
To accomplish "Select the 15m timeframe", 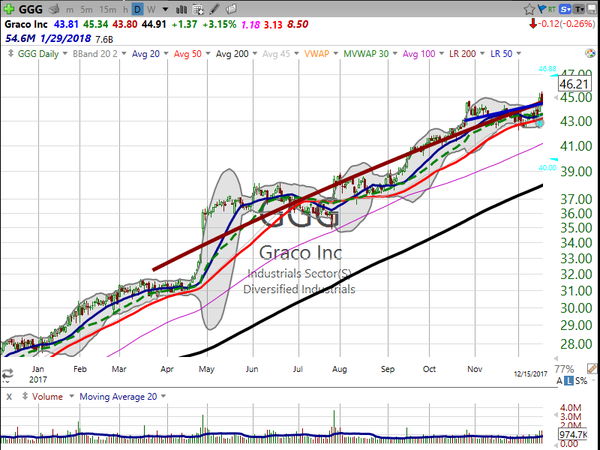I will tap(108, 10).
